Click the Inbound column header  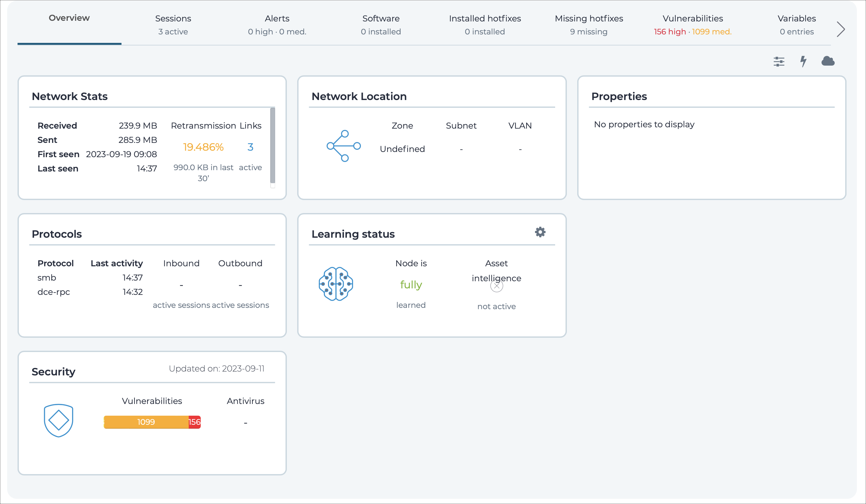(x=181, y=263)
